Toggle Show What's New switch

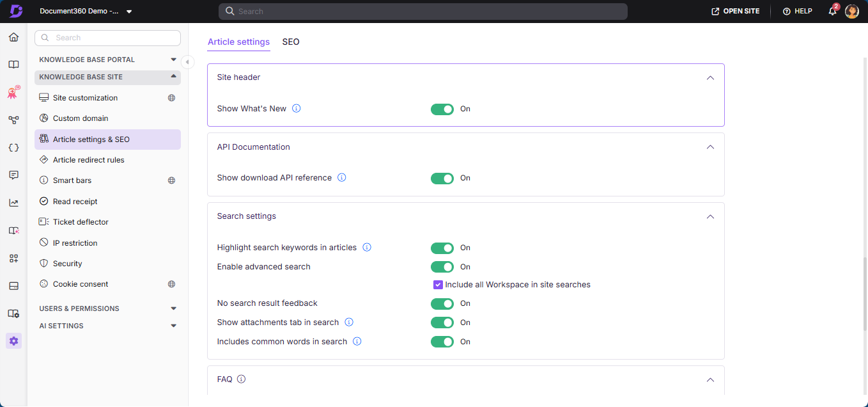tap(442, 109)
